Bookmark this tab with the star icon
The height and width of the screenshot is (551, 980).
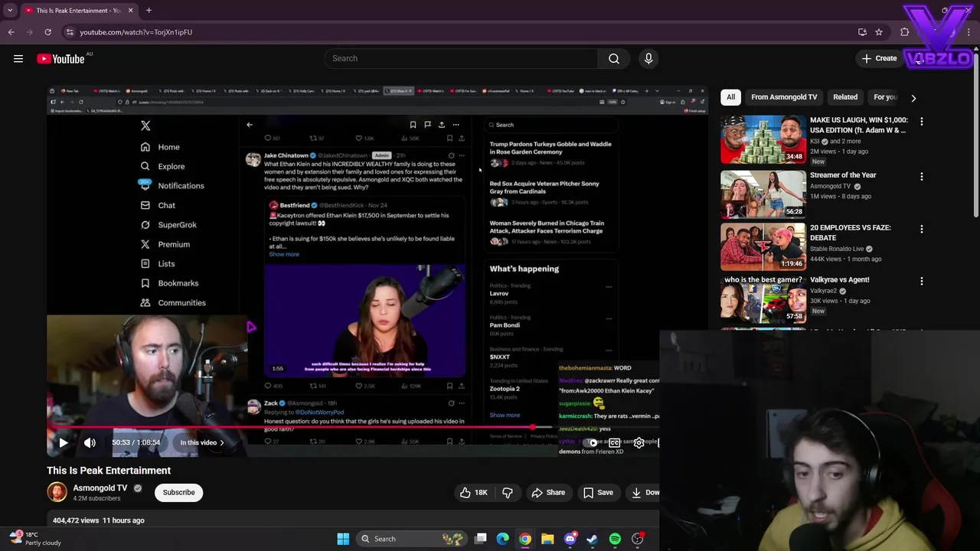[879, 32]
